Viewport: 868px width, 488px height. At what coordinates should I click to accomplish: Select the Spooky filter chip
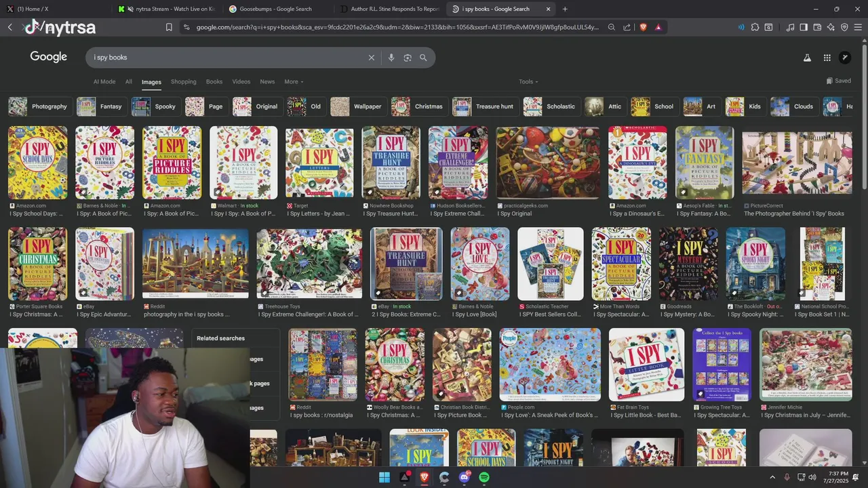pyautogui.click(x=155, y=106)
